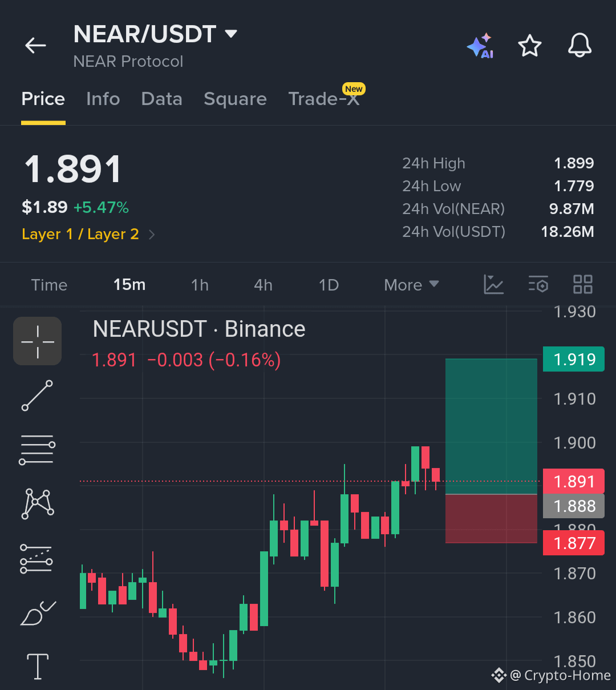Click the 1.891 current price axis label
The height and width of the screenshot is (690, 616).
tap(574, 481)
